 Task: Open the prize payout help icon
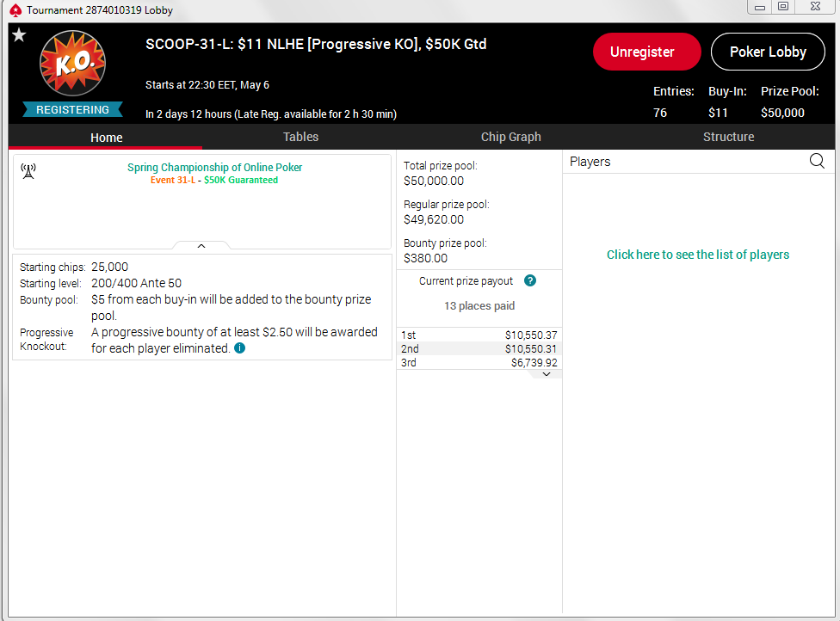click(530, 280)
